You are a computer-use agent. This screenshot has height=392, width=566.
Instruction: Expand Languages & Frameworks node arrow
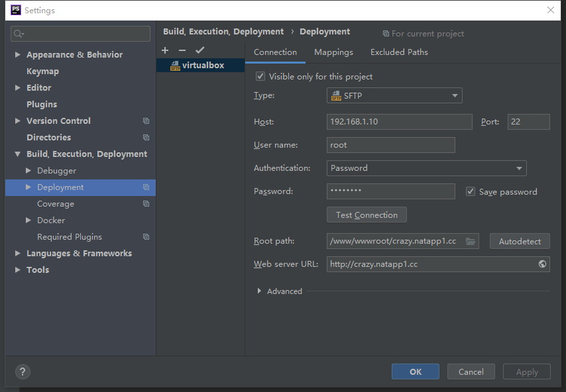[17, 254]
